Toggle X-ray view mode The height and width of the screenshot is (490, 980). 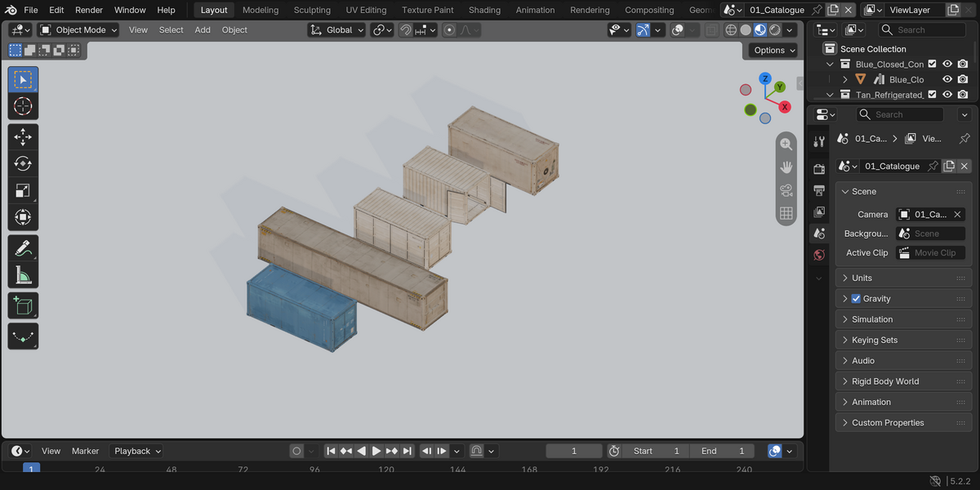(712, 29)
